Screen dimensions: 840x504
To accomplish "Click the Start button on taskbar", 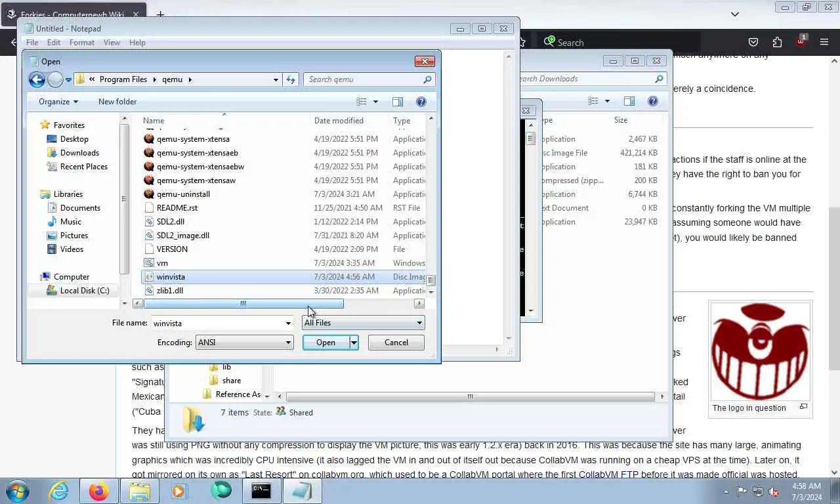I will (x=18, y=491).
